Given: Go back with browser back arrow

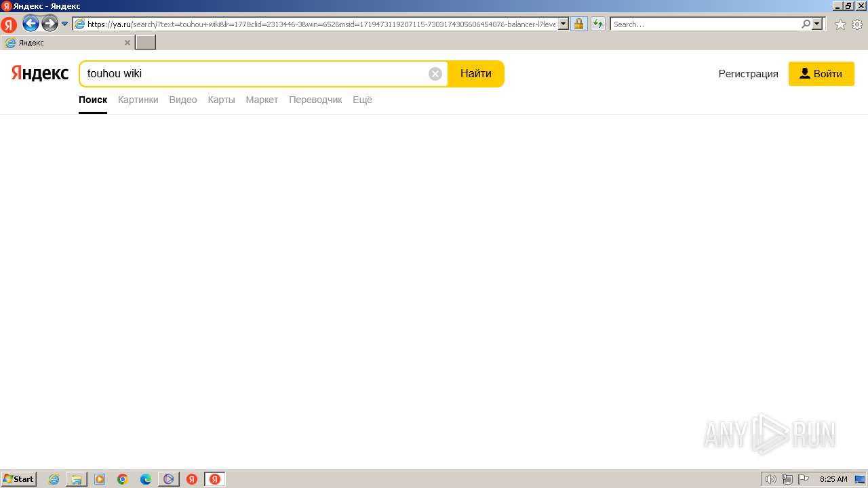Looking at the screenshot, I should coord(31,24).
